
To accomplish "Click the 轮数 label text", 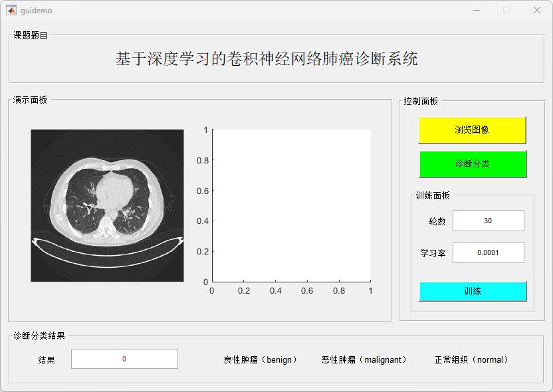I will (437, 221).
